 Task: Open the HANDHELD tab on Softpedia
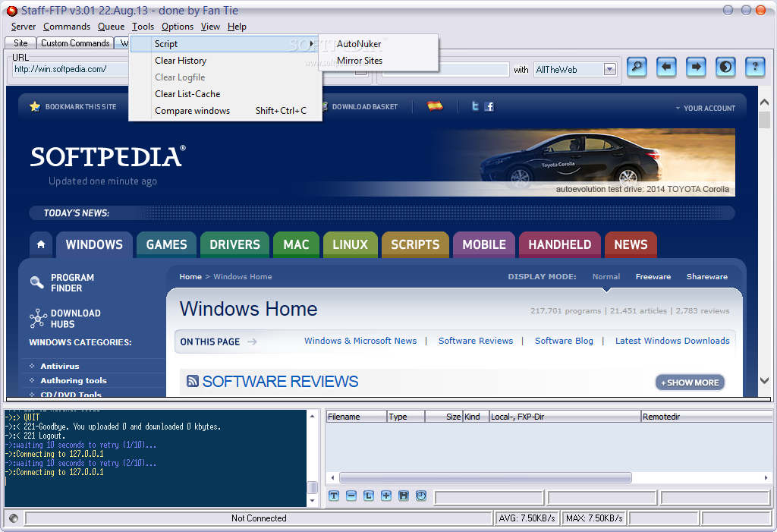click(x=560, y=244)
